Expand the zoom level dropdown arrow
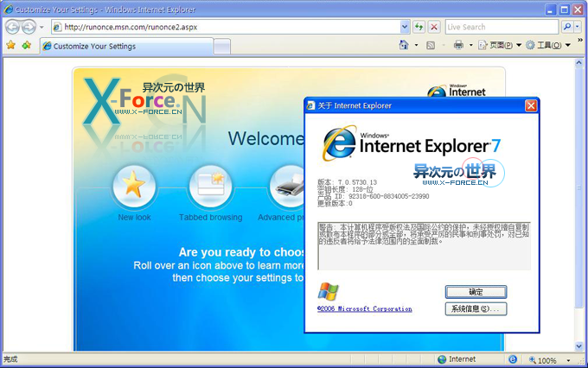This screenshot has width=588, height=368. point(568,360)
